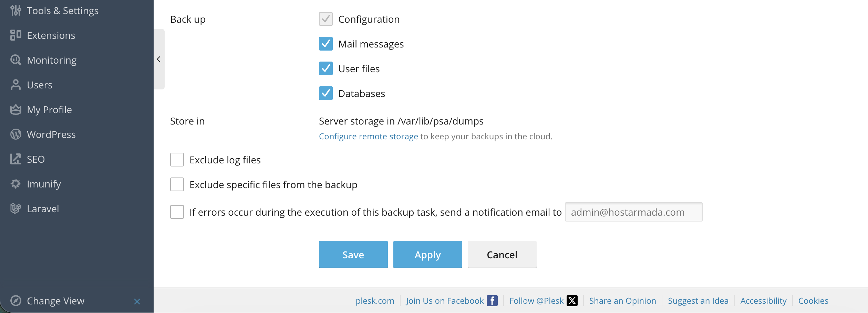The image size is (868, 313).
Task: Open the Accessibility footer link
Action: [764, 301]
